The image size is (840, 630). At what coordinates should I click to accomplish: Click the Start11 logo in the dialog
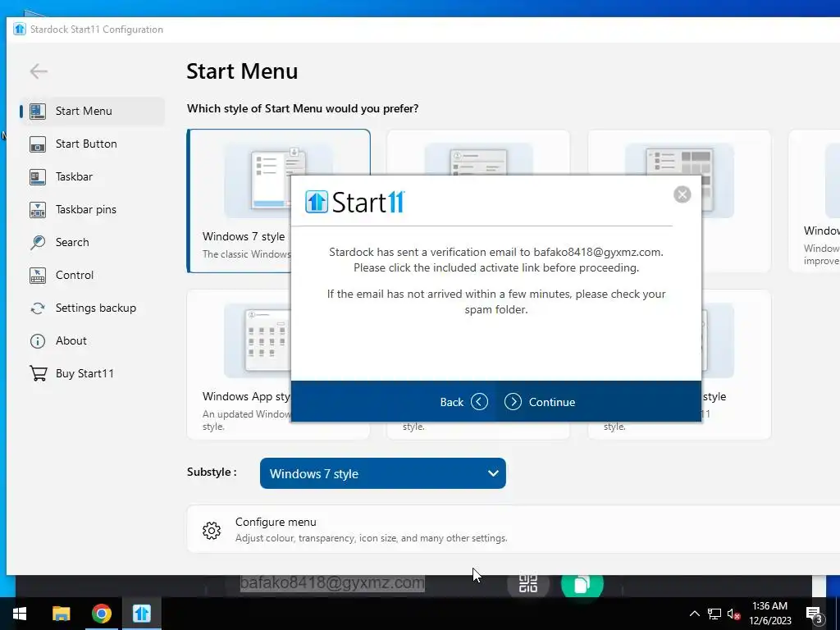pos(354,203)
